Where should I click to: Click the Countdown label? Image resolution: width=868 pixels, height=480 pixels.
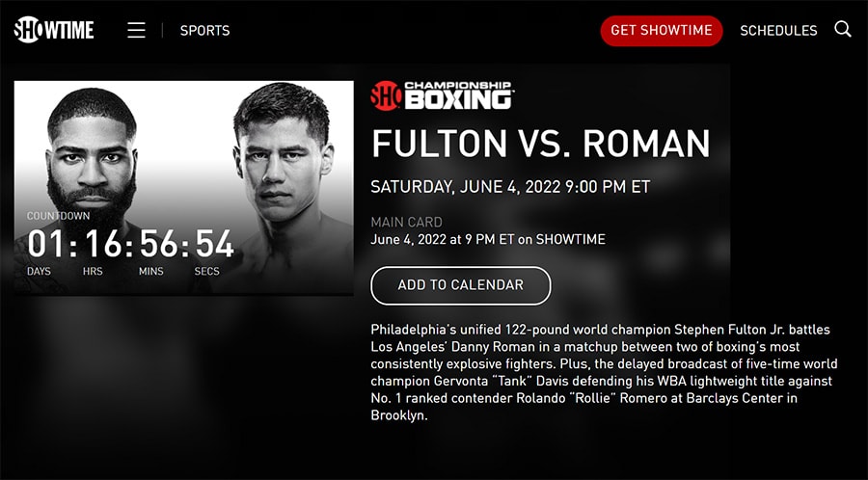coord(58,216)
